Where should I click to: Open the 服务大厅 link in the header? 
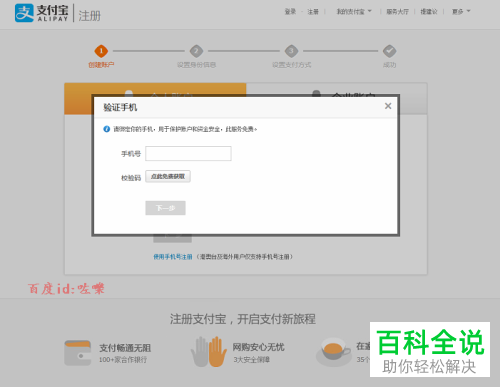397,12
